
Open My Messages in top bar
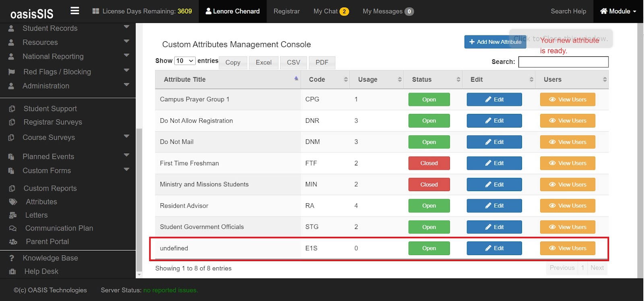click(388, 11)
